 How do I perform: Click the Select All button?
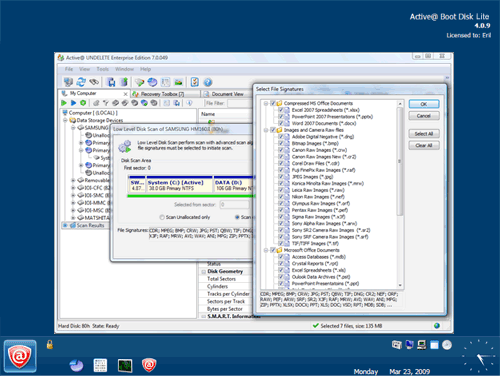[424, 134]
